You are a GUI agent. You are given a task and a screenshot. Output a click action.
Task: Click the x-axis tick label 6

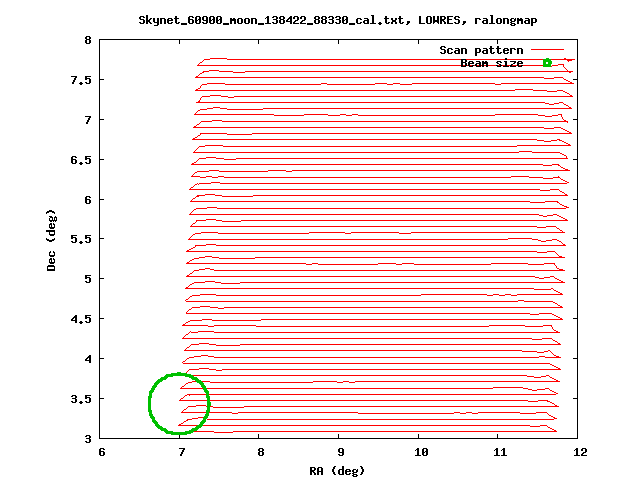click(102, 452)
